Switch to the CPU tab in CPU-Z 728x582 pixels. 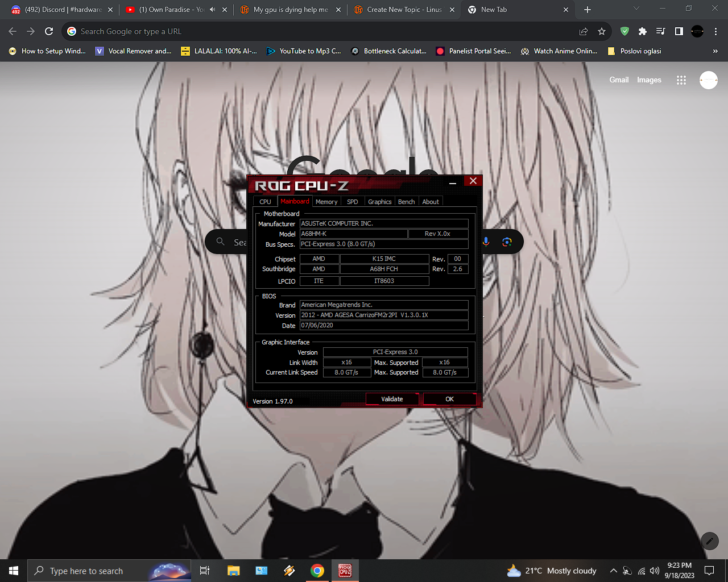point(265,202)
